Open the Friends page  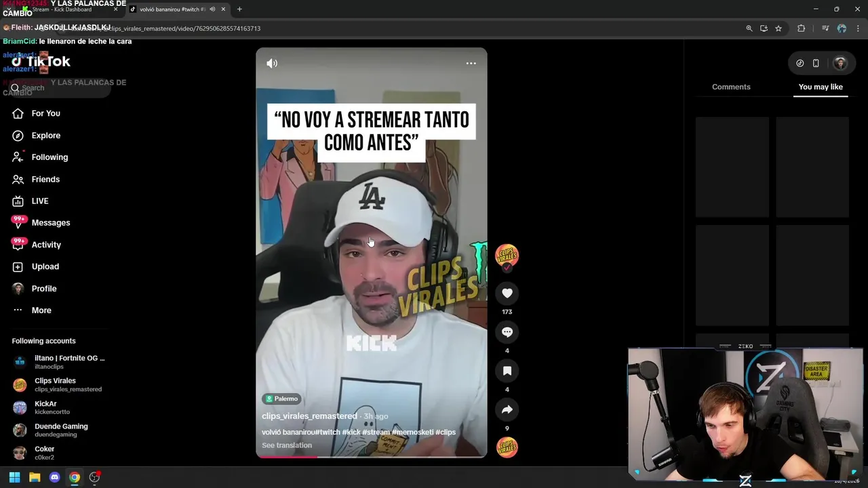(x=45, y=179)
